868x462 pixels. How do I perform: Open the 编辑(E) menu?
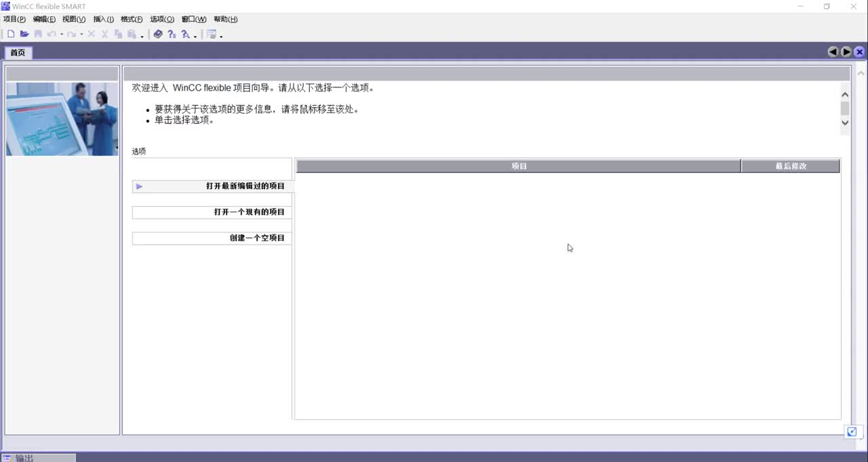pos(44,19)
